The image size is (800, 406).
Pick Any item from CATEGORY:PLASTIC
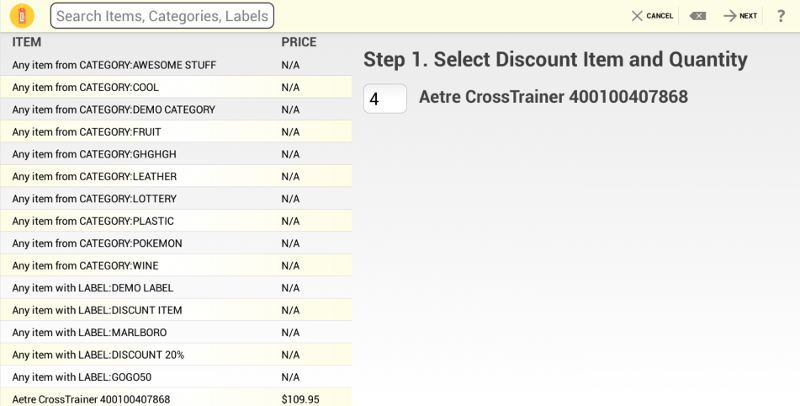click(176, 221)
